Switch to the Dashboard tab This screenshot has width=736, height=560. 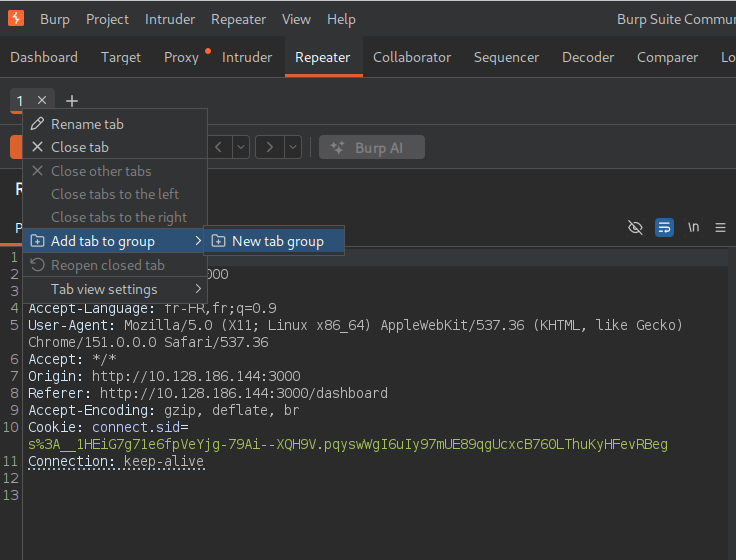point(44,57)
